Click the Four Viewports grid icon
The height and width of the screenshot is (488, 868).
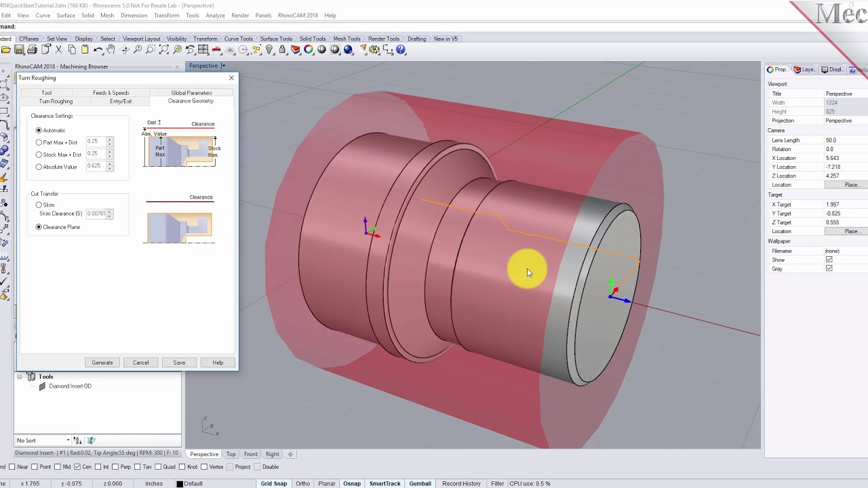tap(203, 49)
